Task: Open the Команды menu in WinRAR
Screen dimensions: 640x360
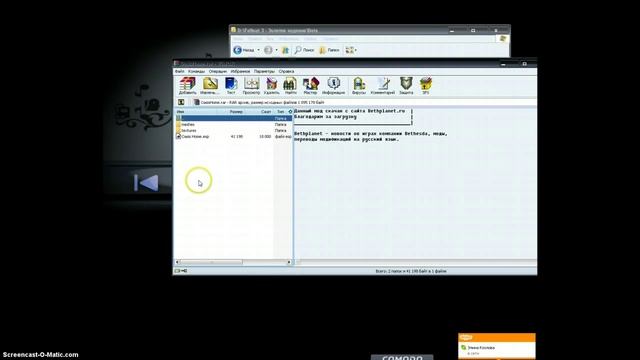Action: (x=196, y=71)
